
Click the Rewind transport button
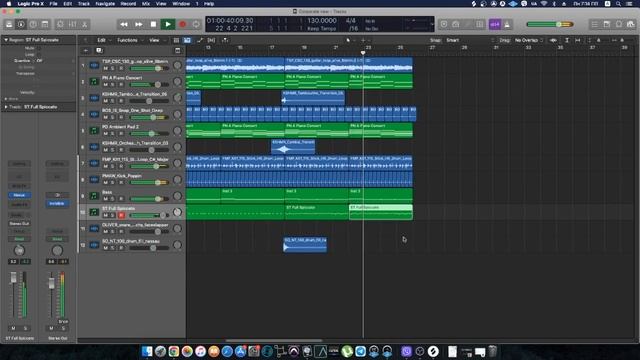124,24
